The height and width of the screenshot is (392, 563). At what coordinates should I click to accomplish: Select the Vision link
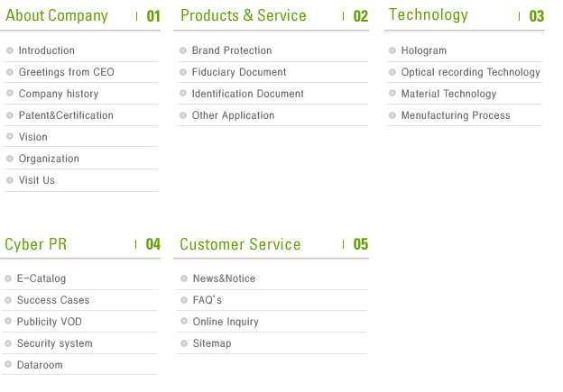pyautogui.click(x=33, y=137)
